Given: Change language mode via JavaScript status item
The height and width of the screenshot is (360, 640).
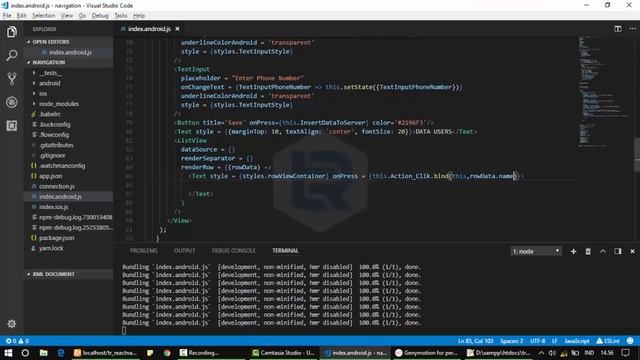Looking at the screenshot, I should [x=577, y=341].
